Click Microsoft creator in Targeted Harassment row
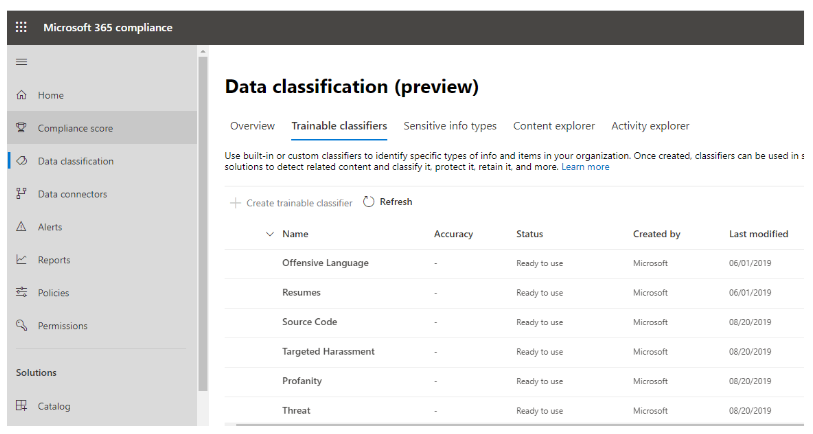813x434 pixels. point(650,352)
